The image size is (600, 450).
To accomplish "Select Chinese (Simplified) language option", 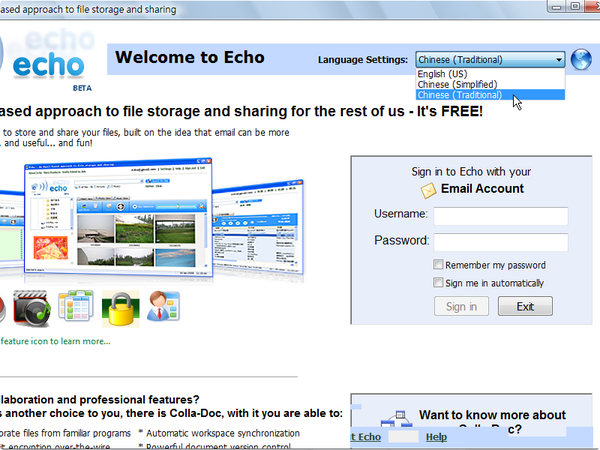I will 490,84.
